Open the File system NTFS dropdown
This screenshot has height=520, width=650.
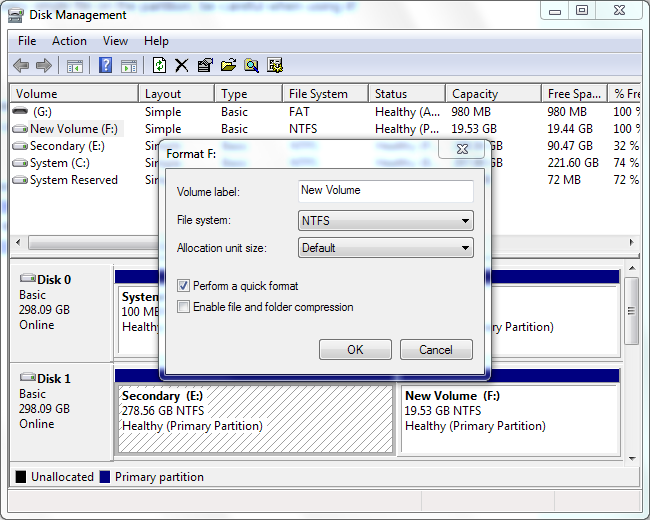pos(386,221)
